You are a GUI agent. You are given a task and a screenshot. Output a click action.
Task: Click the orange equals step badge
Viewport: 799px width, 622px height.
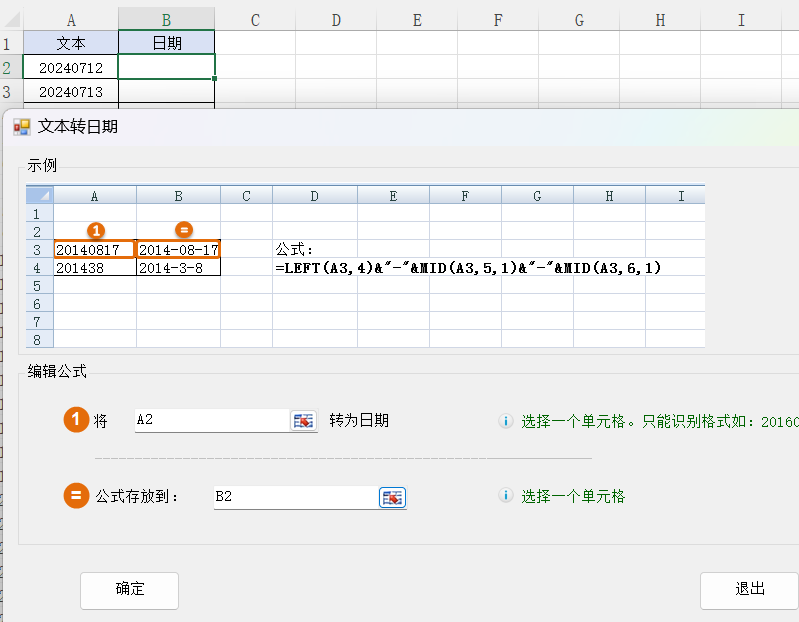pos(76,496)
